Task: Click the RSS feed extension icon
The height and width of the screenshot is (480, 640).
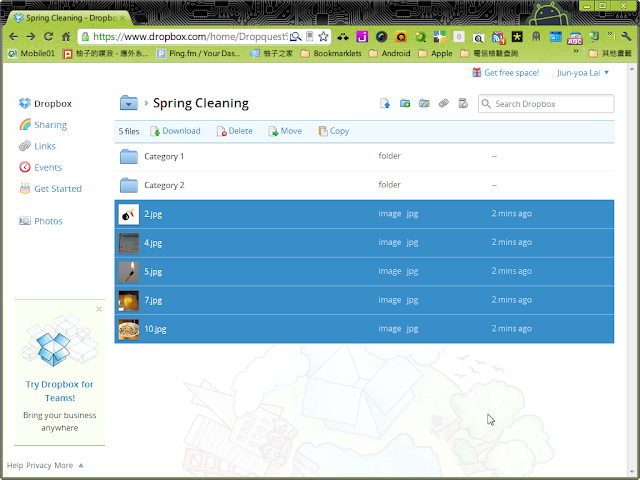Action: (498, 38)
